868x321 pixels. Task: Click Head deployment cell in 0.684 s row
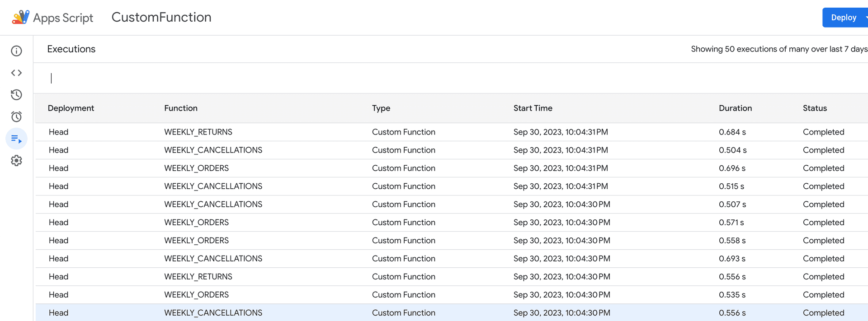pyautogui.click(x=59, y=132)
